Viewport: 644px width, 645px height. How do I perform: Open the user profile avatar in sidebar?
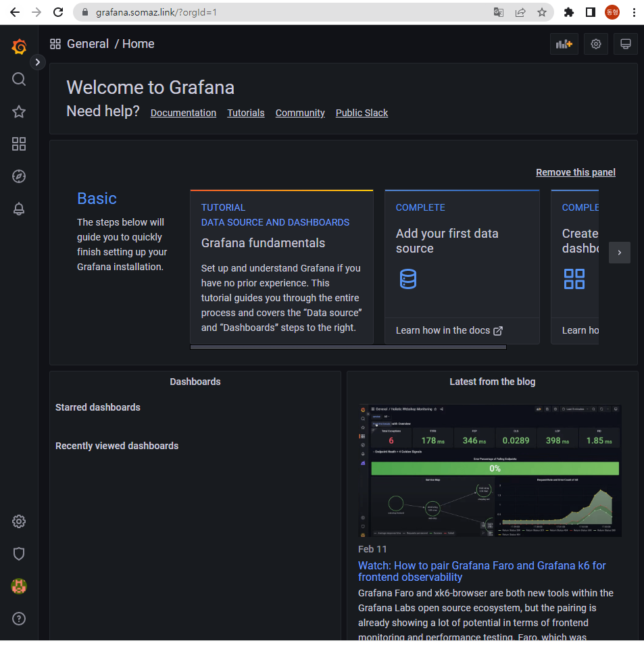pos(19,586)
